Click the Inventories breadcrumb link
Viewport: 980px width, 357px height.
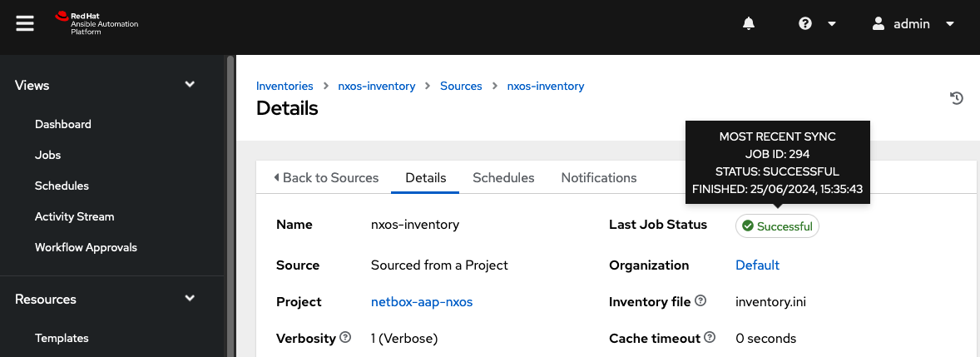[x=285, y=87]
